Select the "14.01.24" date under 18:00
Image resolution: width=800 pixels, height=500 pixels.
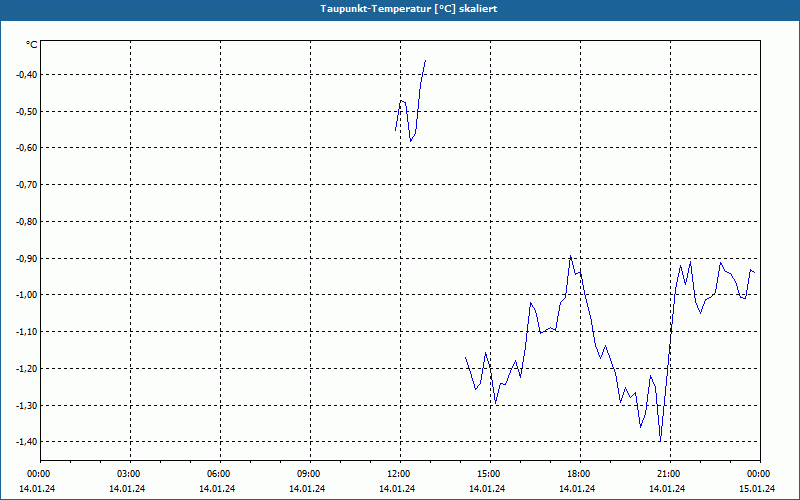pos(577,489)
